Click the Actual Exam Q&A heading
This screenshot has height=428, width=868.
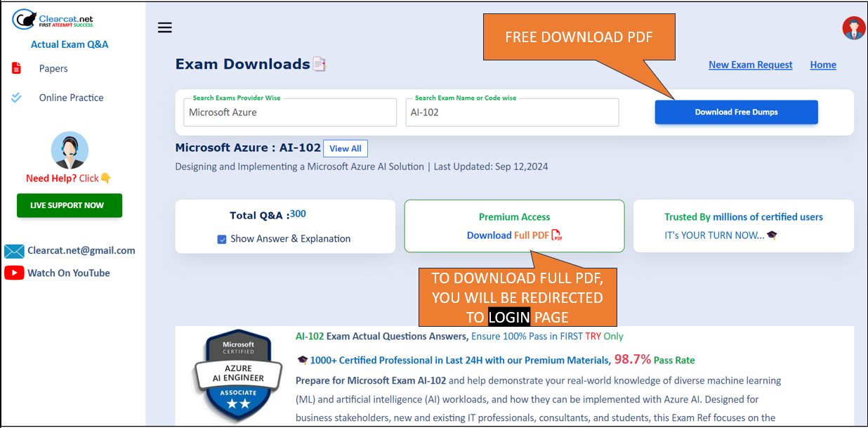coord(70,44)
